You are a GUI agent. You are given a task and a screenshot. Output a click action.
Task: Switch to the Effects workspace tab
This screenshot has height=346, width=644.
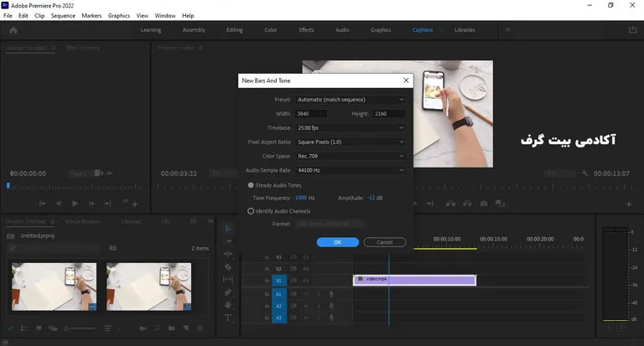(x=306, y=30)
